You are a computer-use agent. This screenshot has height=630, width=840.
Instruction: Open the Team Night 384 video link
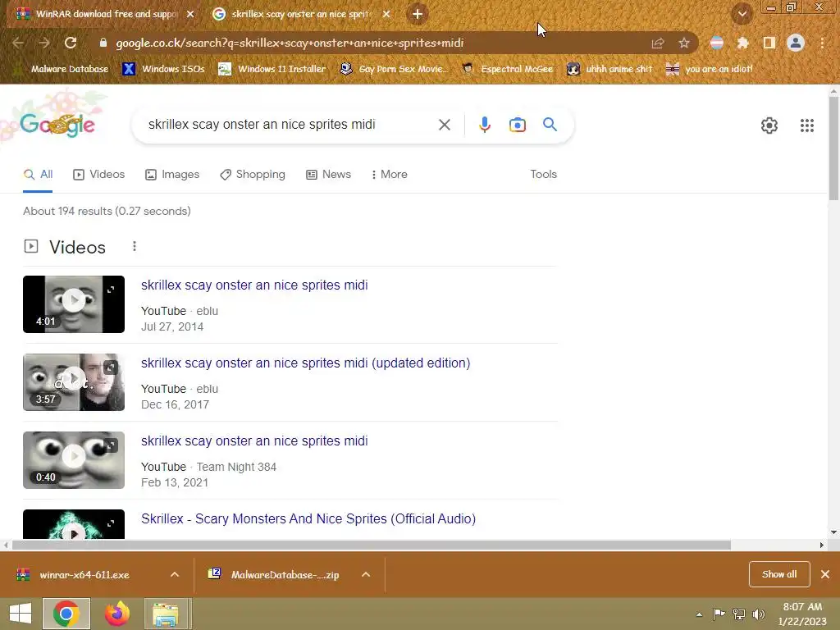pos(254,441)
